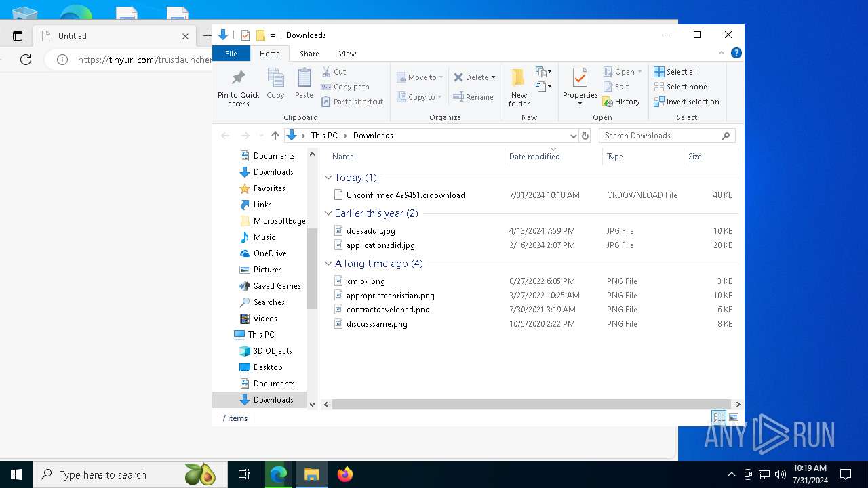The image size is (868, 488).
Task: Open file History
Action: coord(621,102)
